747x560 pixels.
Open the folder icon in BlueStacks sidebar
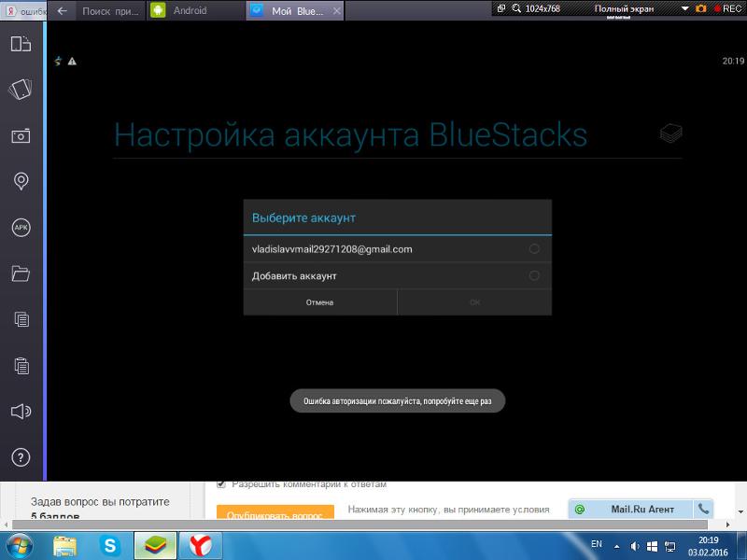21,273
